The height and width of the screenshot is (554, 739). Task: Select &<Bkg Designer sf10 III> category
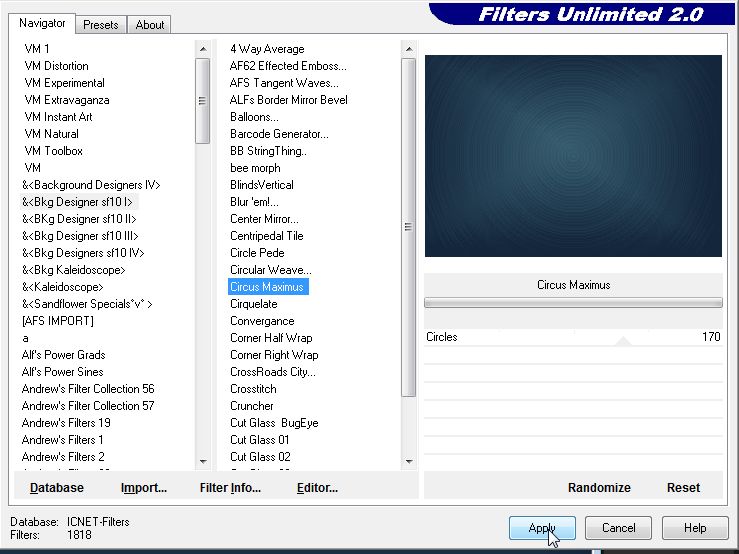[x=81, y=236]
